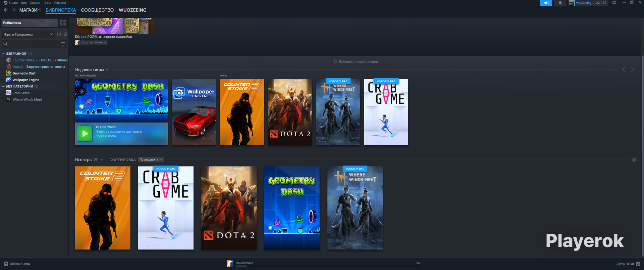Viewport: 644px width, 270px height.
Task: Open the Справка menu
Action: point(60,3)
